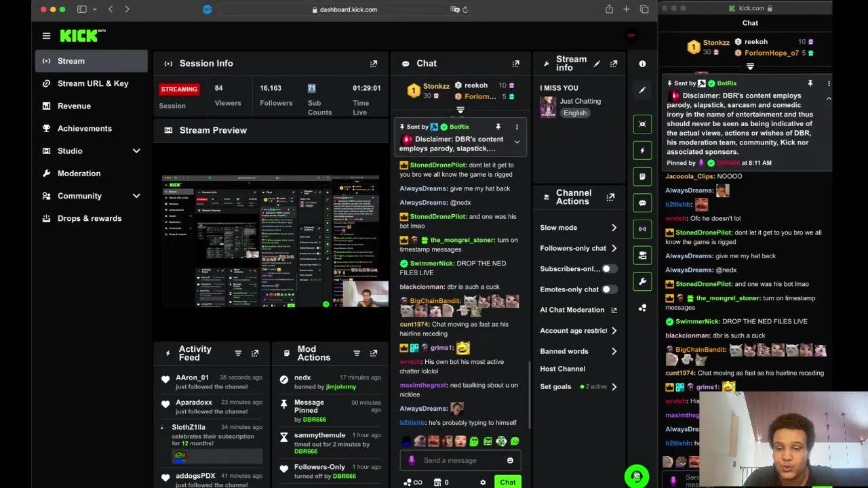
Task: Click the edit pencil in right rail
Action: pos(642,90)
